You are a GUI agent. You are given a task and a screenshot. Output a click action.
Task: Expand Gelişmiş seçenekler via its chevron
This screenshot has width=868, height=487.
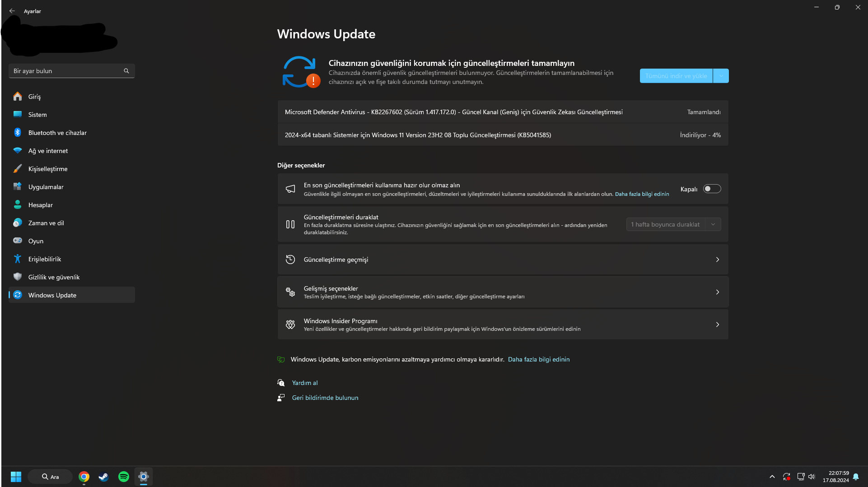click(718, 292)
